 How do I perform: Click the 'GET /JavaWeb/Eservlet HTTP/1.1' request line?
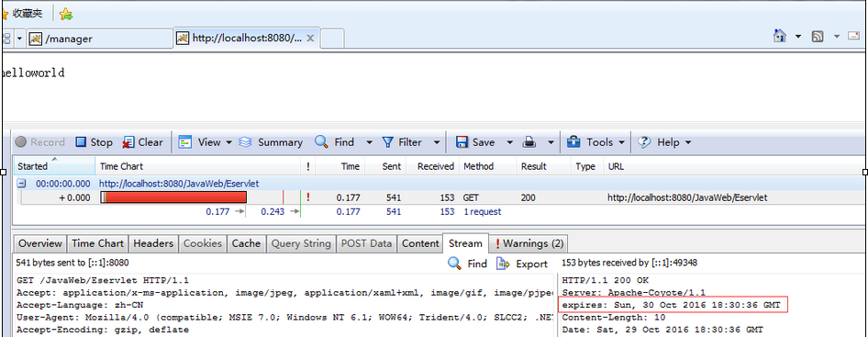(103, 280)
